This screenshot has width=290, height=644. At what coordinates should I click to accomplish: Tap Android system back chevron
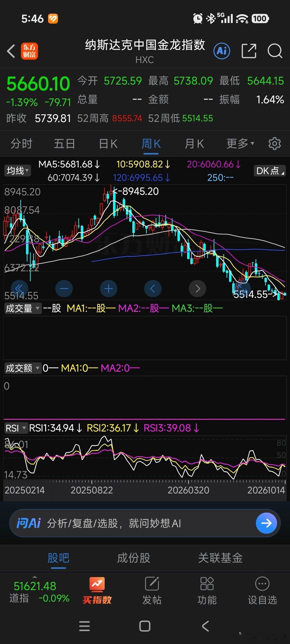tap(205, 626)
